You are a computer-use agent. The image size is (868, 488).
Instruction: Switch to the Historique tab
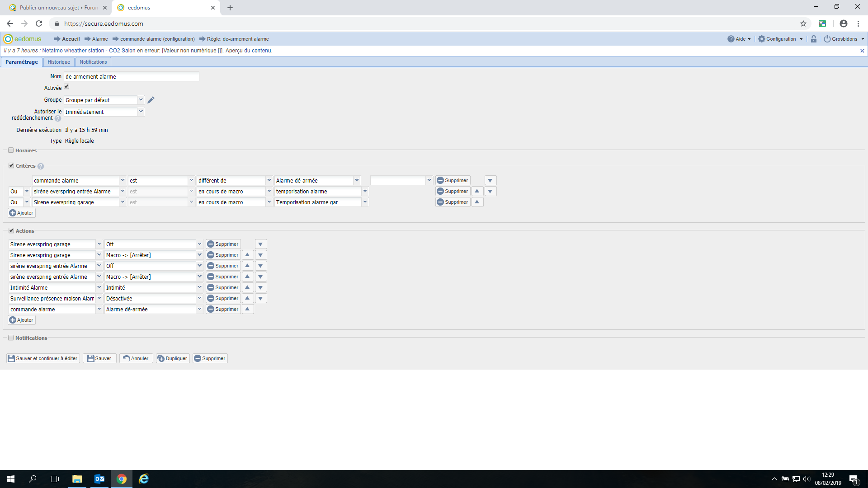pos(59,62)
